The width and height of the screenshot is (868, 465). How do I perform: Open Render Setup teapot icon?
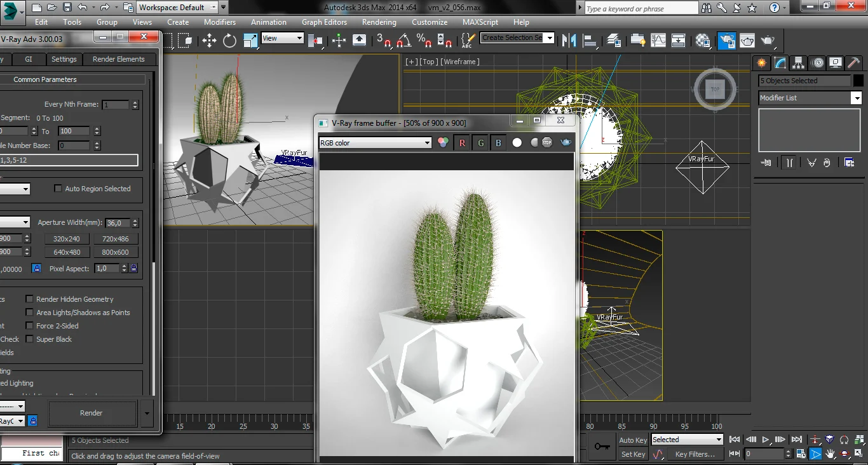tap(727, 41)
